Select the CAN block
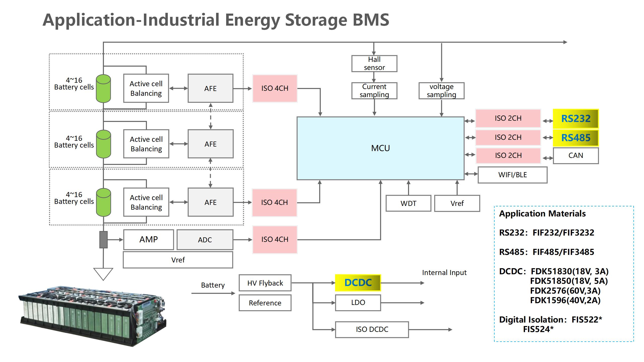The image size is (644, 362). click(576, 156)
